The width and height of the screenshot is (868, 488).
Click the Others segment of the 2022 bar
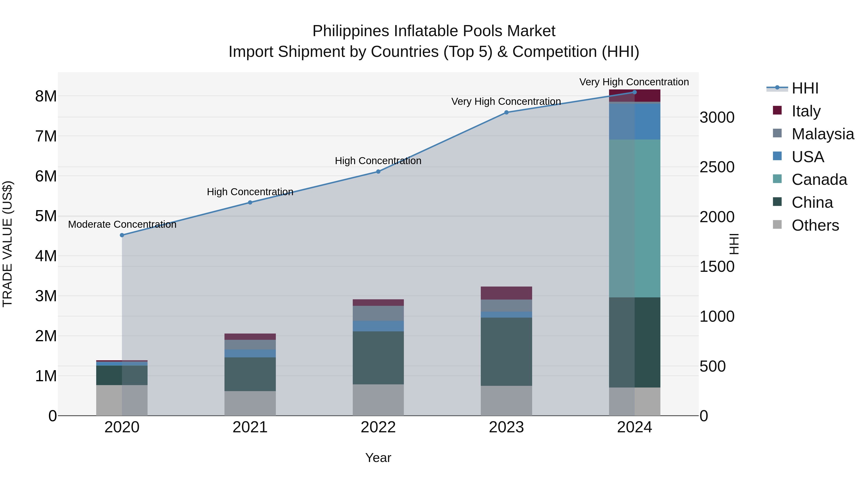pos(378,400)
